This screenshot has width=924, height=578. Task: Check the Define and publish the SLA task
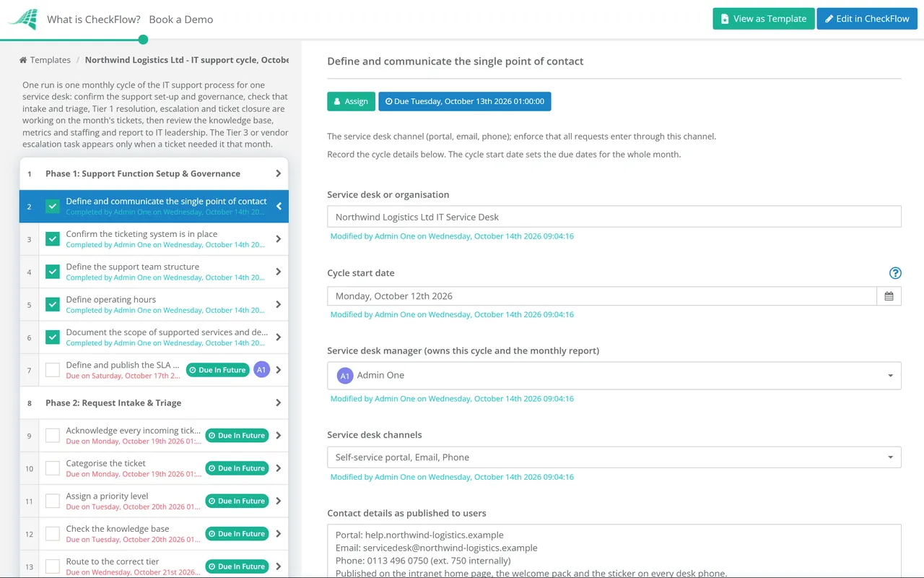(53, 370)
